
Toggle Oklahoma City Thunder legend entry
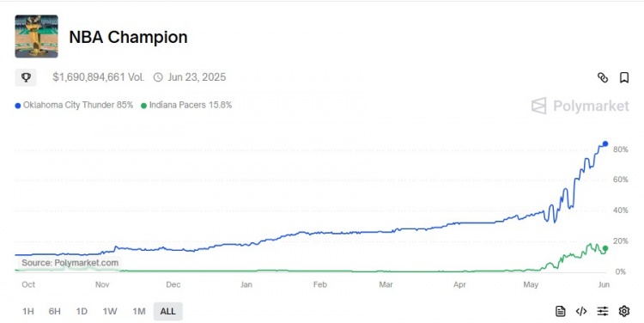[74, 105]
